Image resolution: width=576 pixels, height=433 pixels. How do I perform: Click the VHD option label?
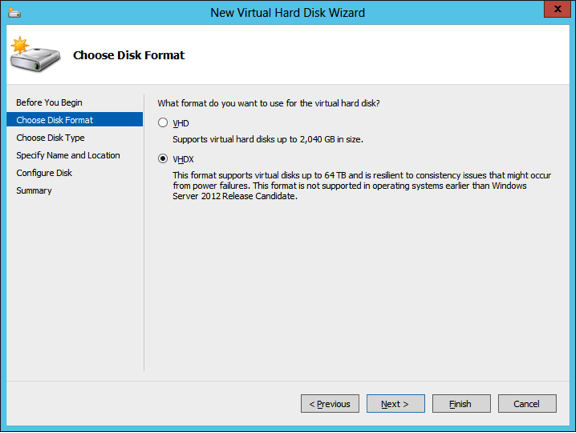[x=181, y=123]
